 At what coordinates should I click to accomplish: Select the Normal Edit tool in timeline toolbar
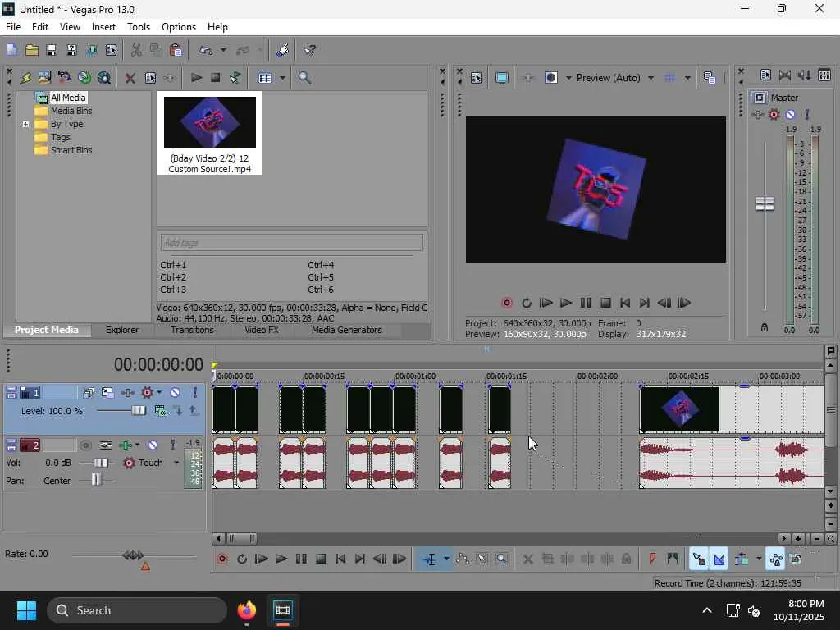pos(430,559)
